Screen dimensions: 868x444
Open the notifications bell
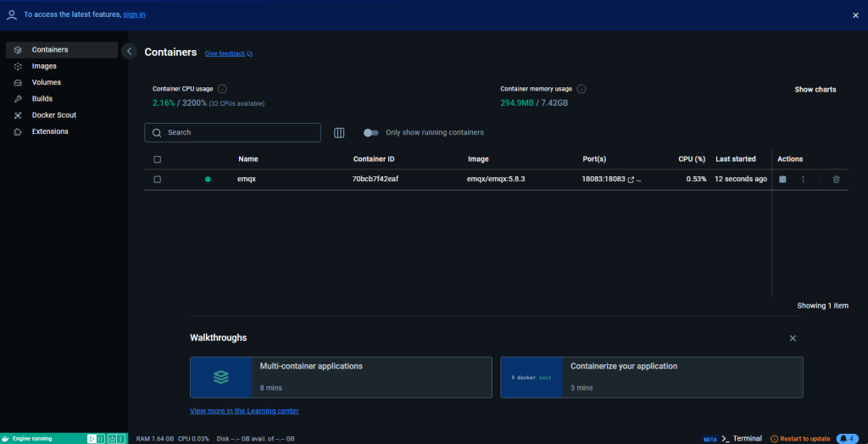(x=847, y=438)
